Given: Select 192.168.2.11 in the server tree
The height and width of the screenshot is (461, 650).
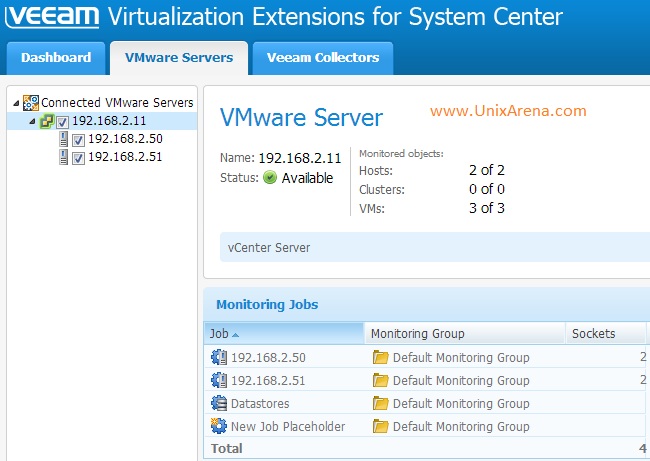Looking at the screenshot, I should point(109,121).
